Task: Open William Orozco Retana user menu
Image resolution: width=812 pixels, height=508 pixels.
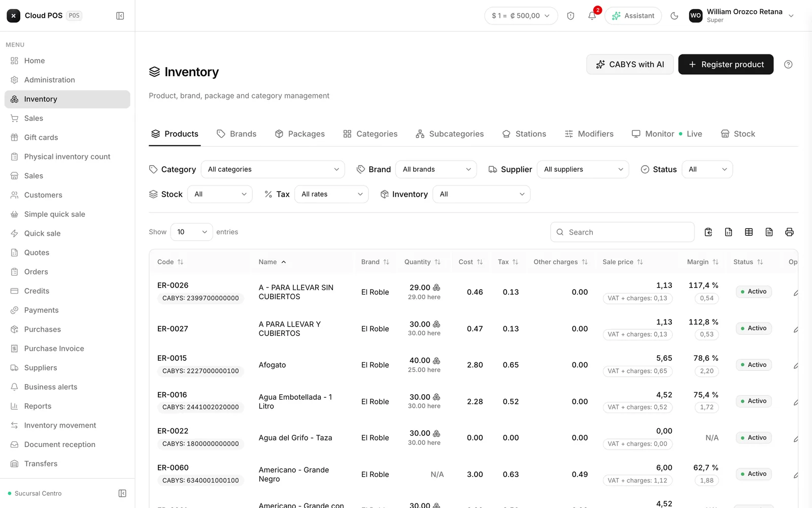Action: tap(741, 16)
